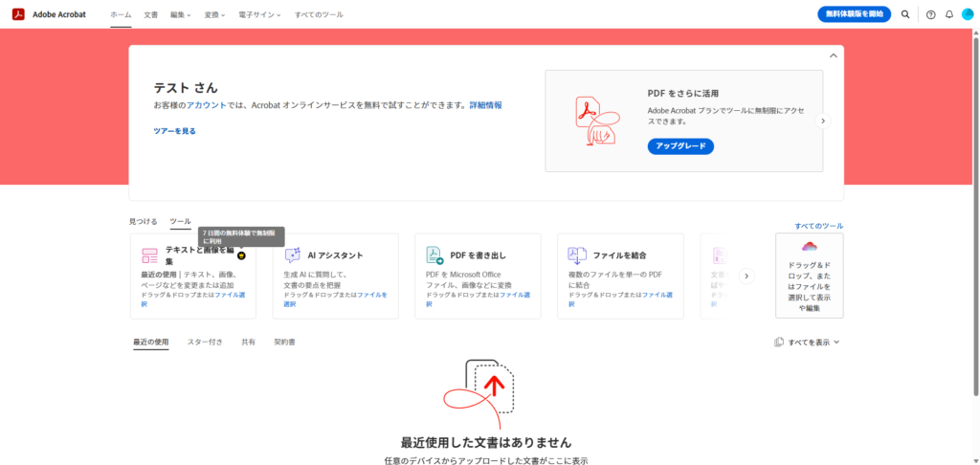Screen dimensions: 980x465
Task: Select the 最近の使用 tab
Action: click(150, 342)
